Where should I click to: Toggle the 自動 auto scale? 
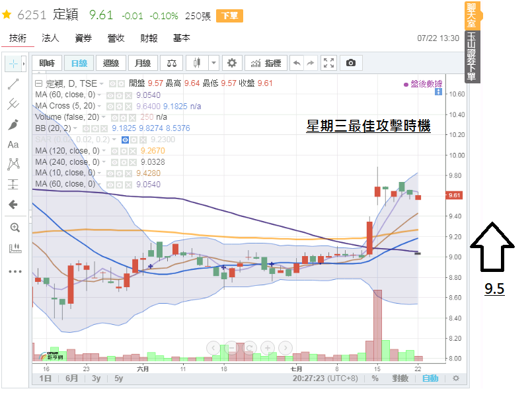(x=430, y=378)
